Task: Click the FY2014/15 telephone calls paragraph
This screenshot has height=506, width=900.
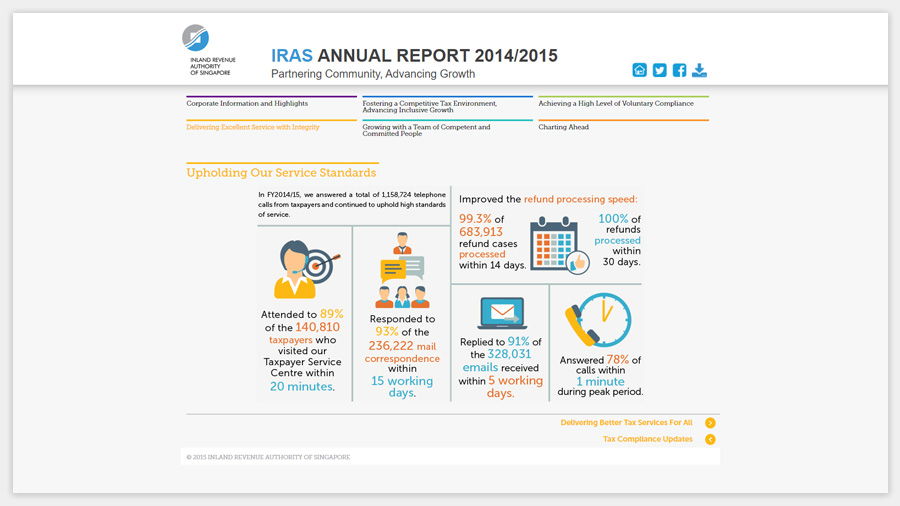Action: [x=352, y=204]
